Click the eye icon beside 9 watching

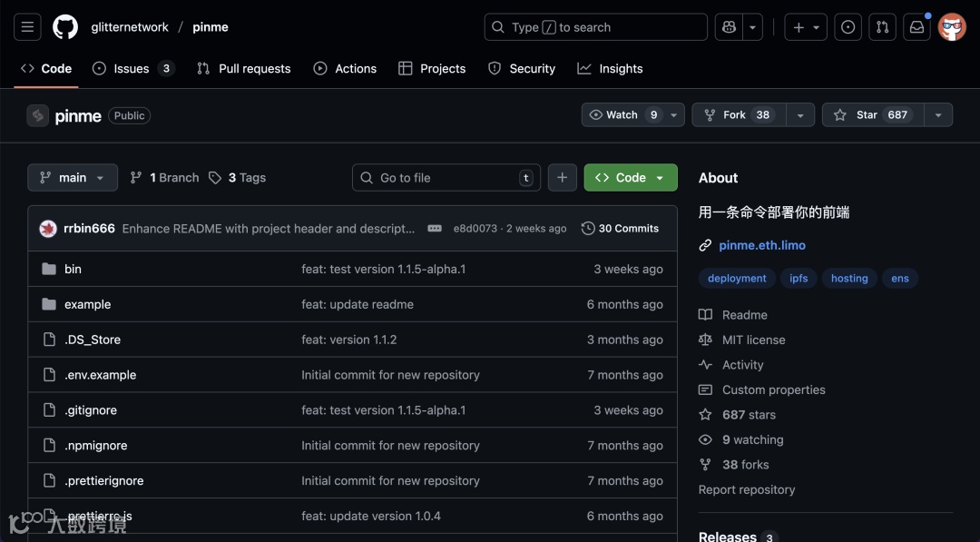tap(705, 439)
